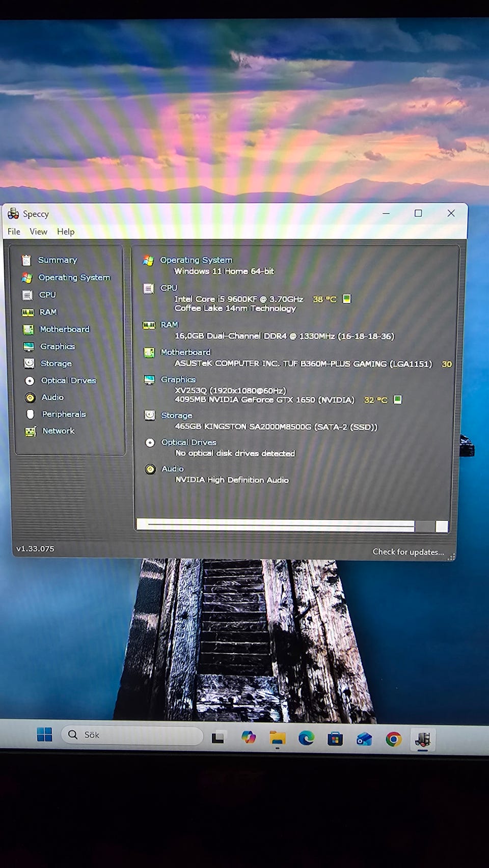Select Operating System in the sidebar

(x=74, y=277)
